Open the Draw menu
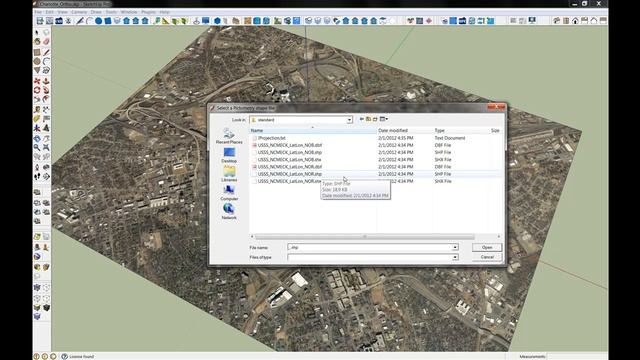 tap(96, 12)
